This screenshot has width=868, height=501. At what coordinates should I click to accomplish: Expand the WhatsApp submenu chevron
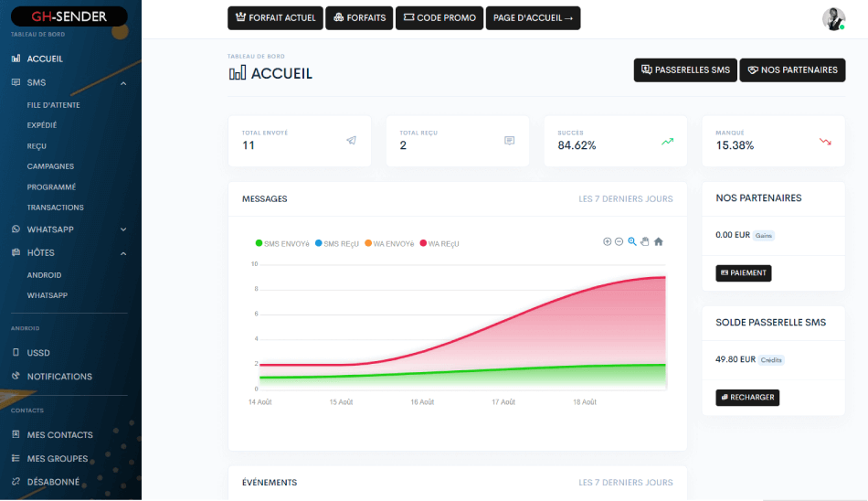pos(123,229)
